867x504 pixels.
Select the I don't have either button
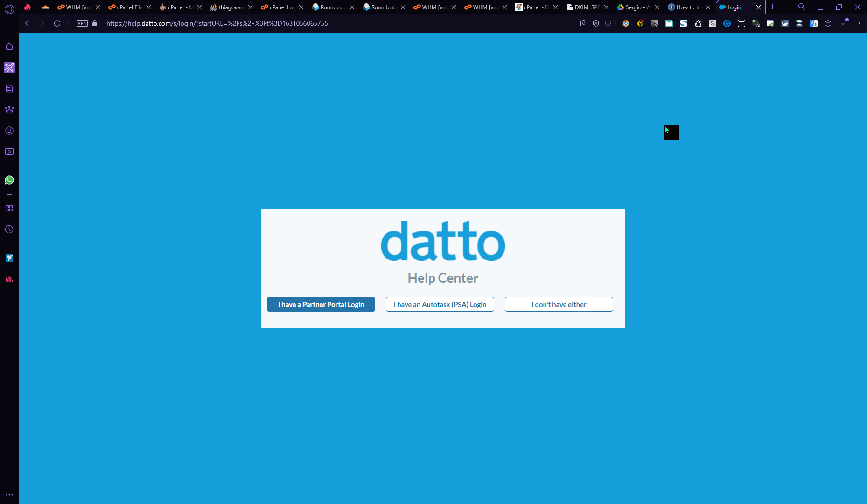coord(559,304)
